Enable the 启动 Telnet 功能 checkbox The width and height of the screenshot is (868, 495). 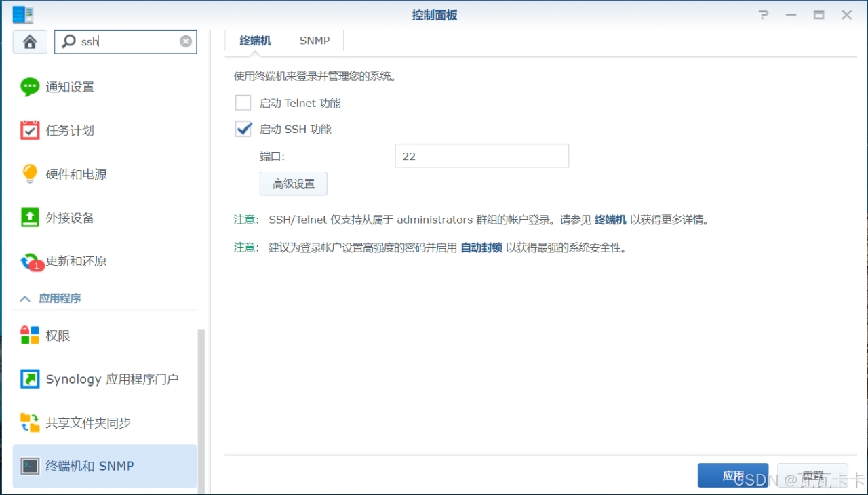[243, 103]
